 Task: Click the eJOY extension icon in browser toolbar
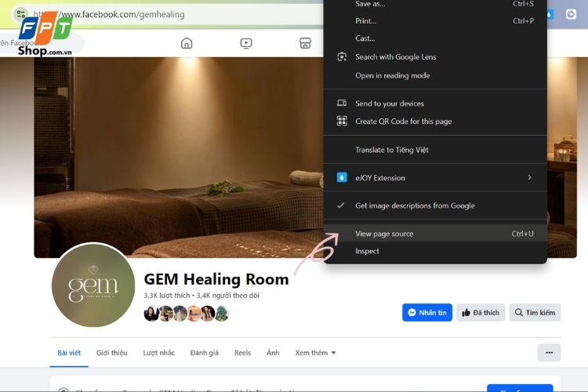(550, 14)
